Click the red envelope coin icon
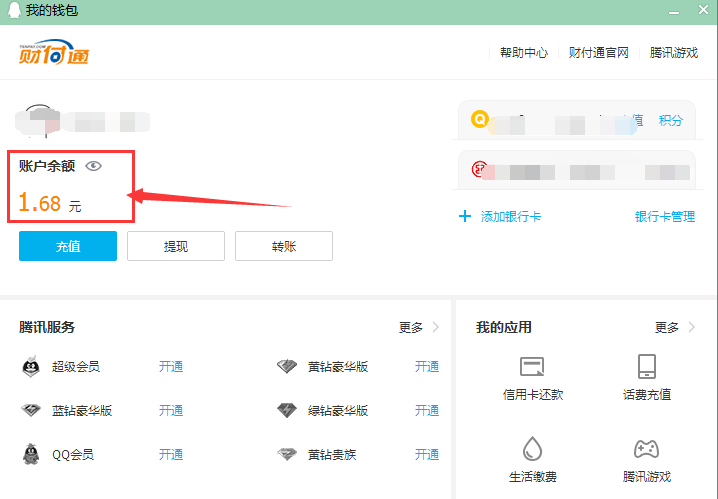The width and height of the screenshot is (718, 499). click(x=479, y=169)
